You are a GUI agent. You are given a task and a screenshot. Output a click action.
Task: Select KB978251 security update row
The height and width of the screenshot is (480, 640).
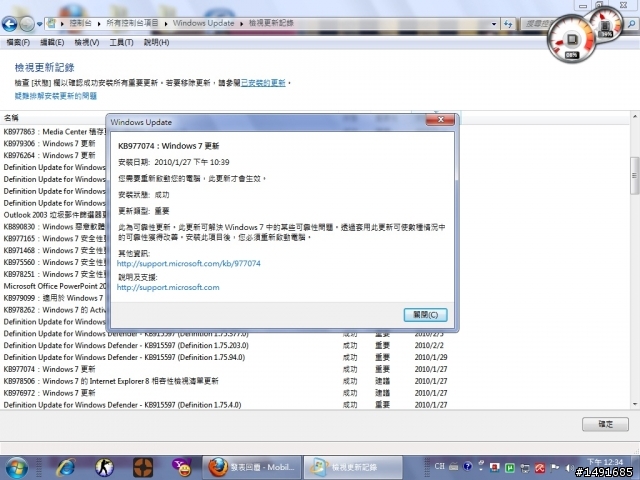pos(55,274)
